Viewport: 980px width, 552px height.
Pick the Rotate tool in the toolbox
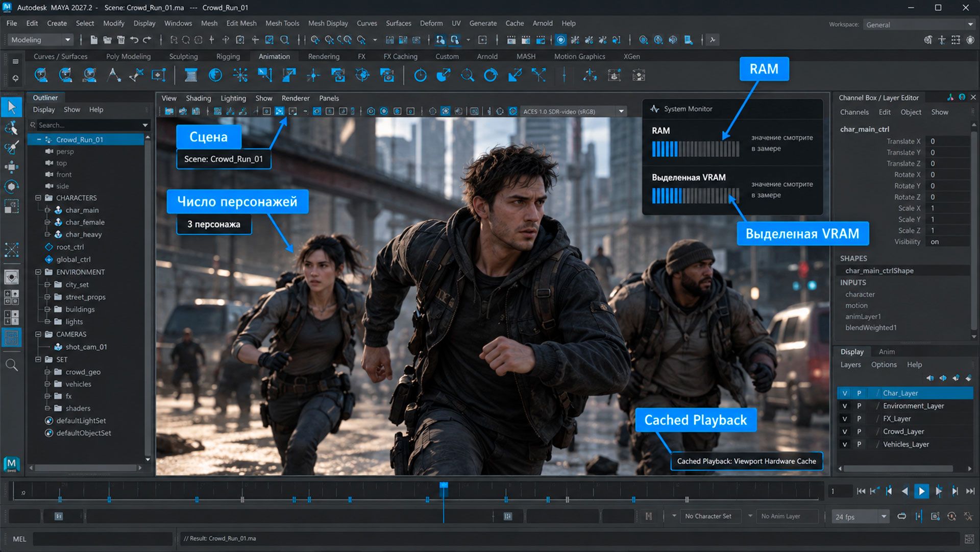pos(11,186)
